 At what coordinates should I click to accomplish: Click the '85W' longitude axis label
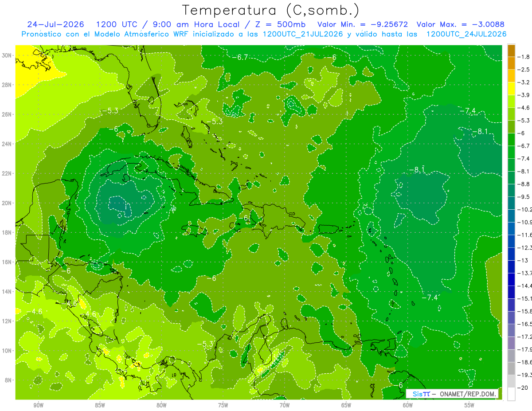(100, 405)
